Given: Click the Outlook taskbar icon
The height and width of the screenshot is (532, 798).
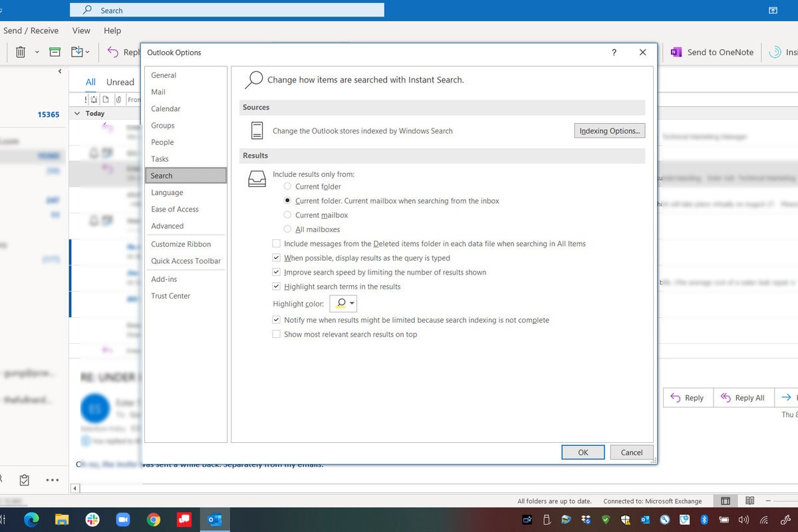Looking at the screenshot, I should [214, 520].
